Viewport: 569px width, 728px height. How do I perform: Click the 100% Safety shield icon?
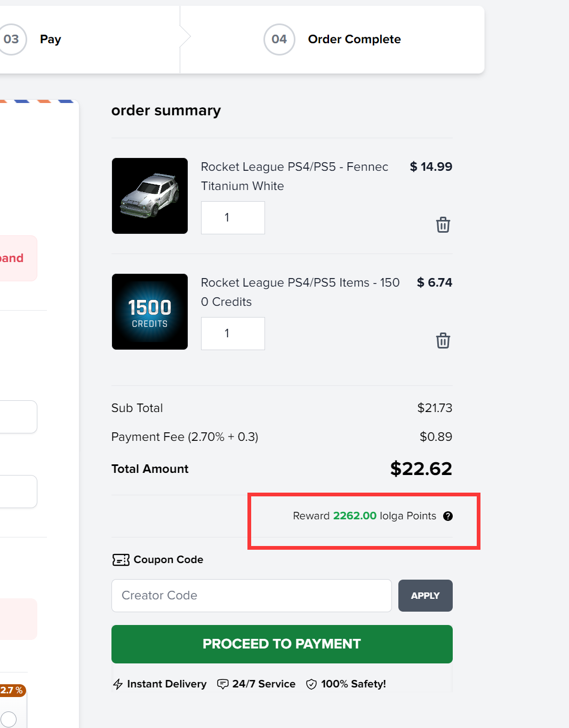[311, 684]
